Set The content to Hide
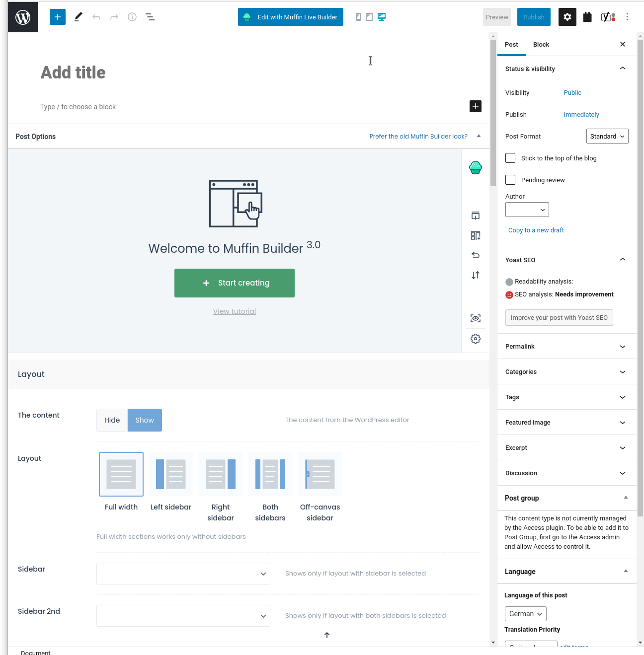The height and width of the screenshot is (655, 644). (x=112, y=420)
